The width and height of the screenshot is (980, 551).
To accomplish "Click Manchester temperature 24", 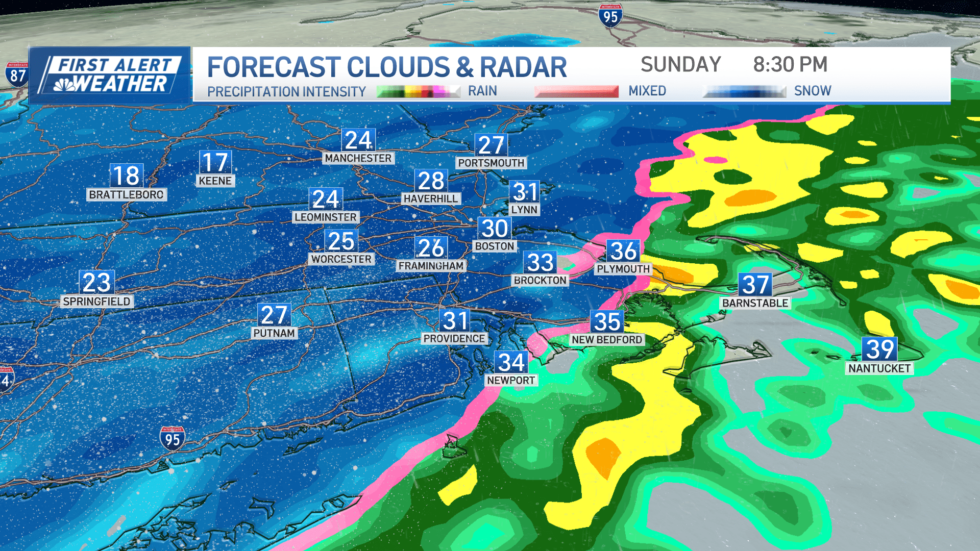I will click(x=358, y=140).
